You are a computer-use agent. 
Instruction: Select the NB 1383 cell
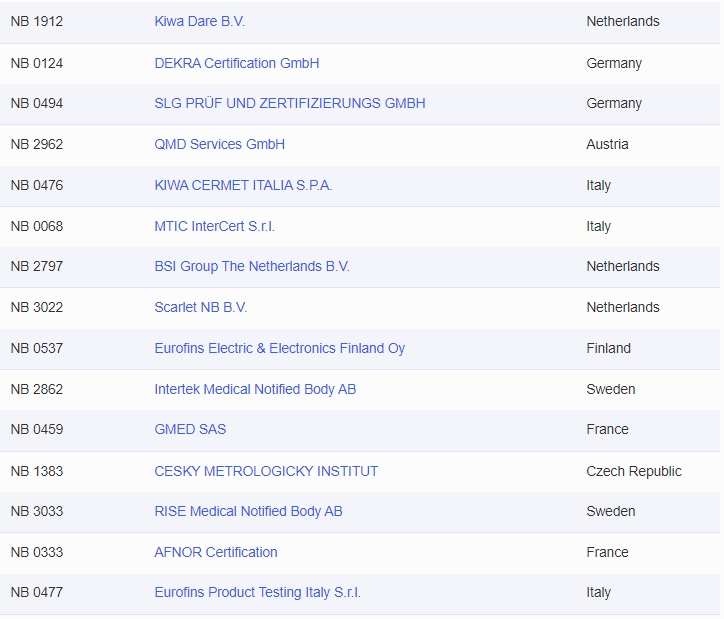tap(37, 471)
